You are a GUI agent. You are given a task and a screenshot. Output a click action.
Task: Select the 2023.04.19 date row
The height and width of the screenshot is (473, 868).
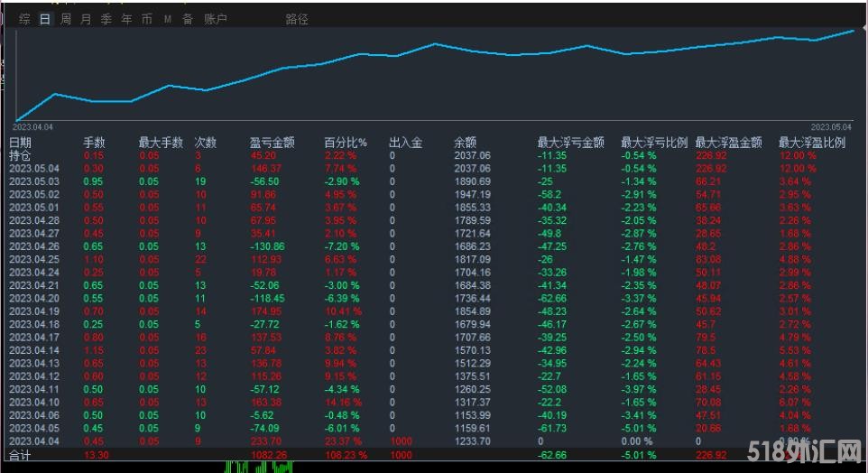(x=33, y=311)
